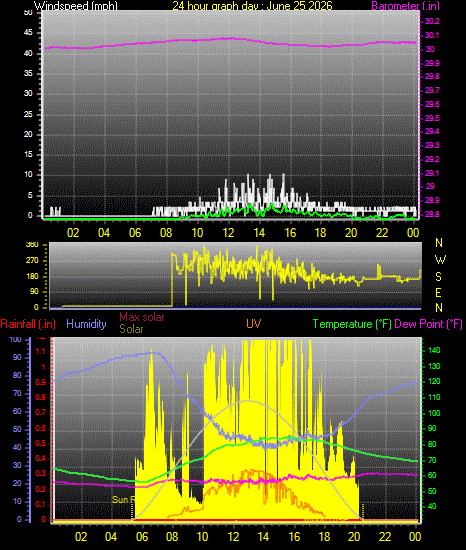
Task: Click hour 20 under the bottom chart
Action: [x=354, y=537]
